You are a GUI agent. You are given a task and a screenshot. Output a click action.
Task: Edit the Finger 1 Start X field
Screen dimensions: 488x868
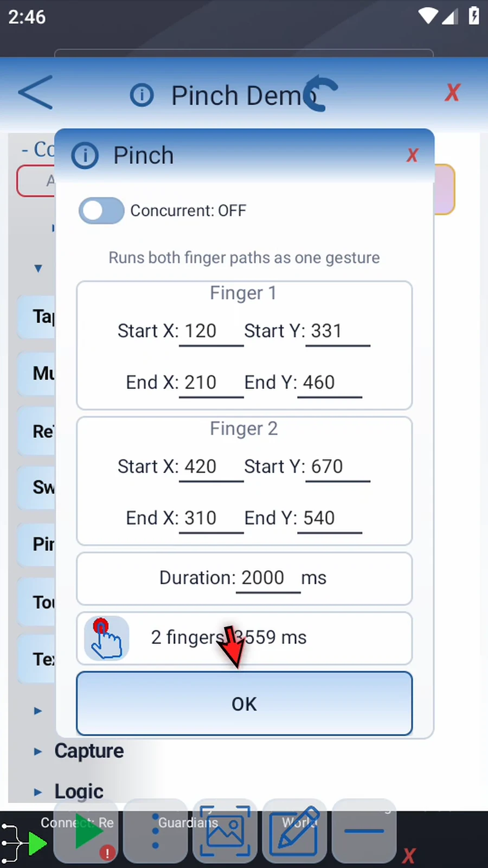coord(211,331)
